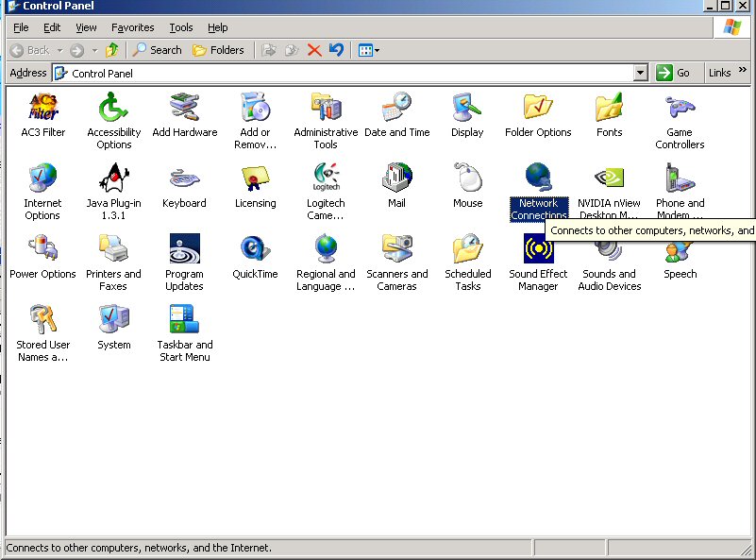Open the View menu
Screen dimensions: 756x560
86,27
